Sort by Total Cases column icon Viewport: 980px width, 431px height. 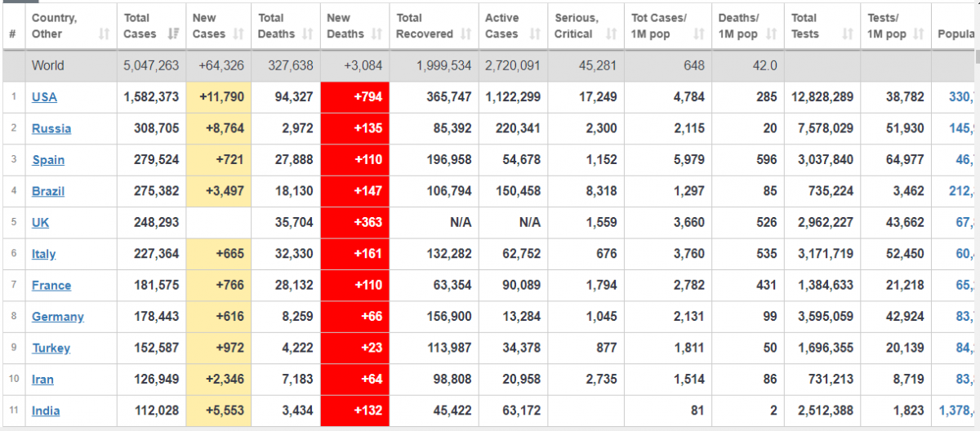pos(173,33)
